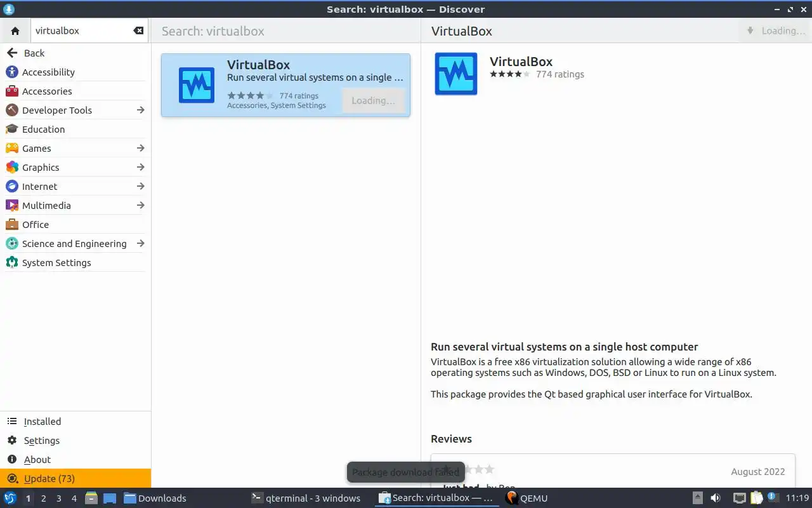Viewport: 812px width, 508px height.
Task: Open the Accessories category
Action: point(75,91)
